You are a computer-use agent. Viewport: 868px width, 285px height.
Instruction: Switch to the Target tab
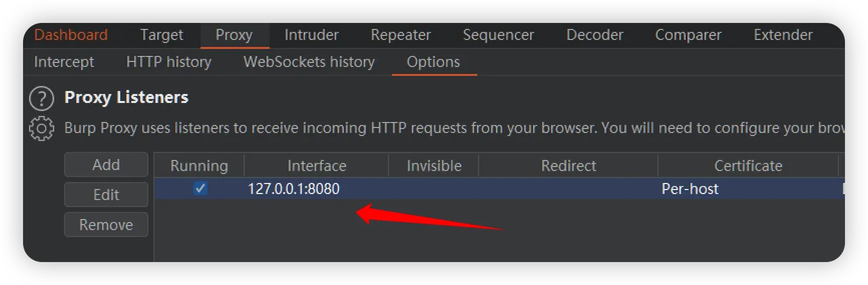[161, 35]
